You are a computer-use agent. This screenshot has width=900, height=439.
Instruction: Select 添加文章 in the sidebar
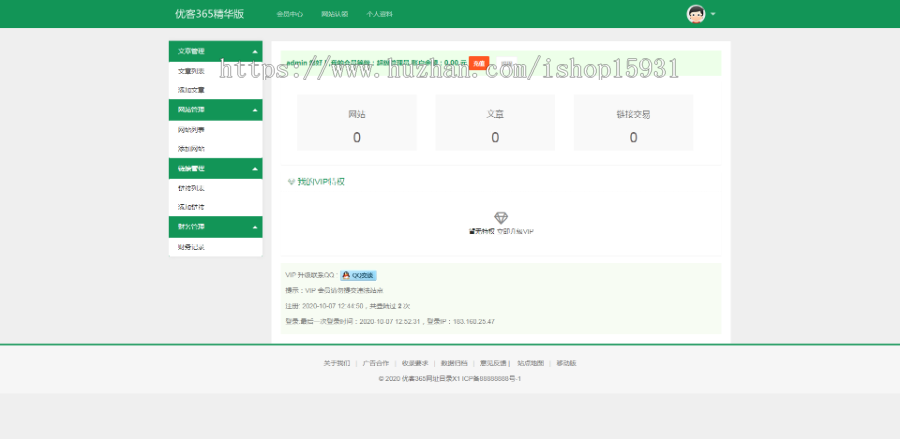point(191,90)
